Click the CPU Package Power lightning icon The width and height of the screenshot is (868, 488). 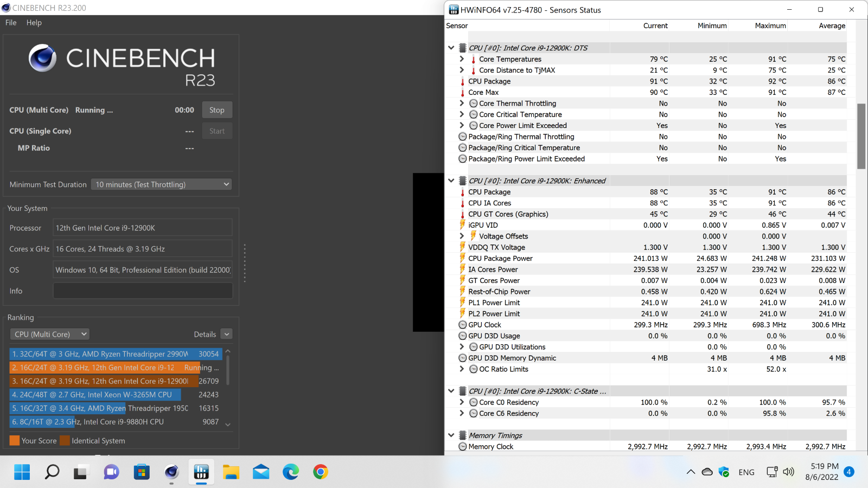point(463,258)
